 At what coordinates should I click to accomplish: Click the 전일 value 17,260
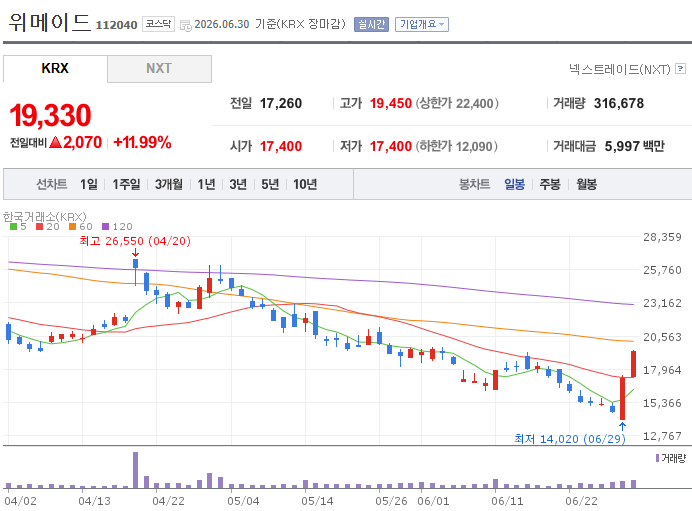pyautogui.click(x=281, y=103)
